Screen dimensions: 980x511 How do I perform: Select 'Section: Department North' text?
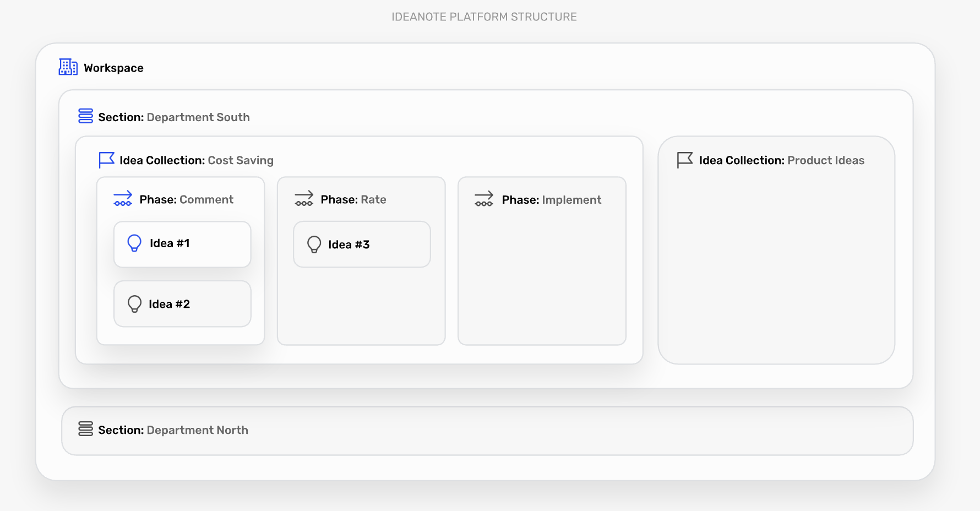173,430
